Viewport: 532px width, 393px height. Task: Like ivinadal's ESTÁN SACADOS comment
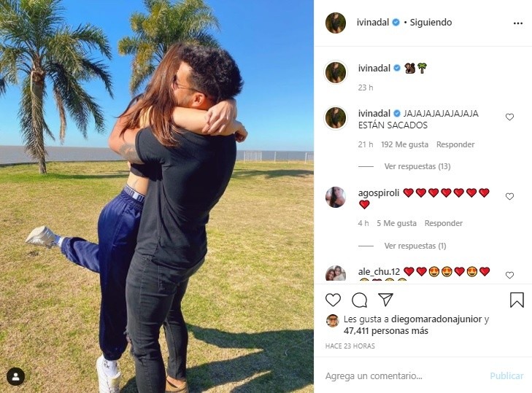coord(509,117)
